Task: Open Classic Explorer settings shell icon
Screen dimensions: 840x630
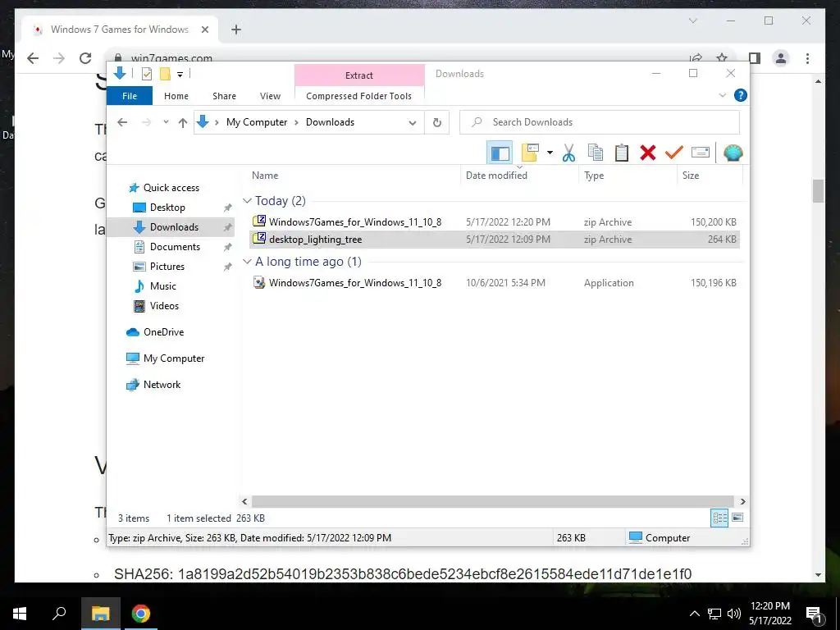Action: pos(733,153)
